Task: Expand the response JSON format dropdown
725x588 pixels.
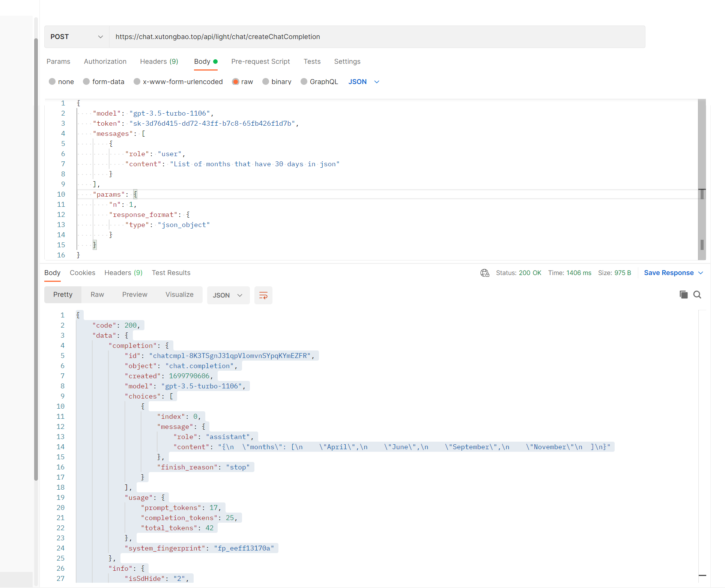Action: (x=228, y=295)
